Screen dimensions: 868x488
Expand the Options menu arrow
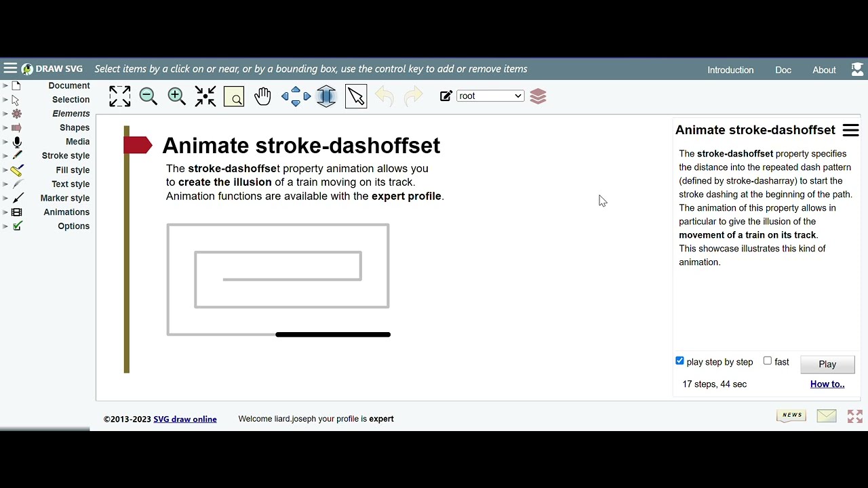pyautogui.click(x=5, y=226)
